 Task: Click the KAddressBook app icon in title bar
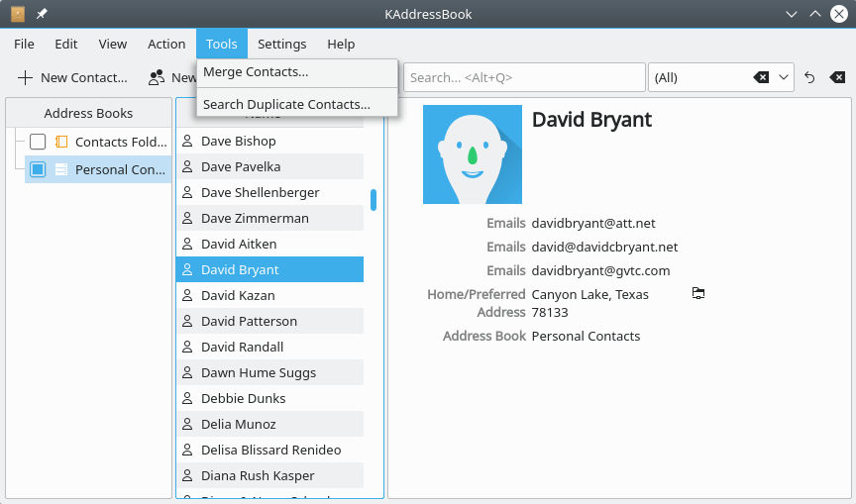tap(18, 14)
